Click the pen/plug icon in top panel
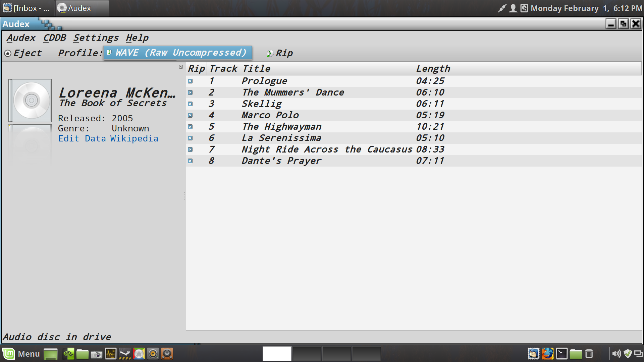This screenshot has height=362, width=644. click(502, 8)
